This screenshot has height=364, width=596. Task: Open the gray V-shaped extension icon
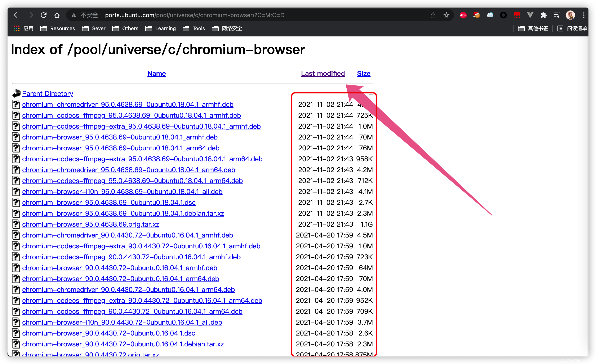(x=530, y=15)
